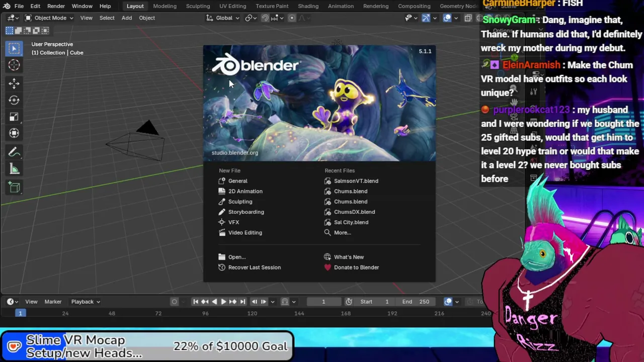644x362 pixels.
Task: Open recent file ChumsDX.blend
Action: click(354, 212)
